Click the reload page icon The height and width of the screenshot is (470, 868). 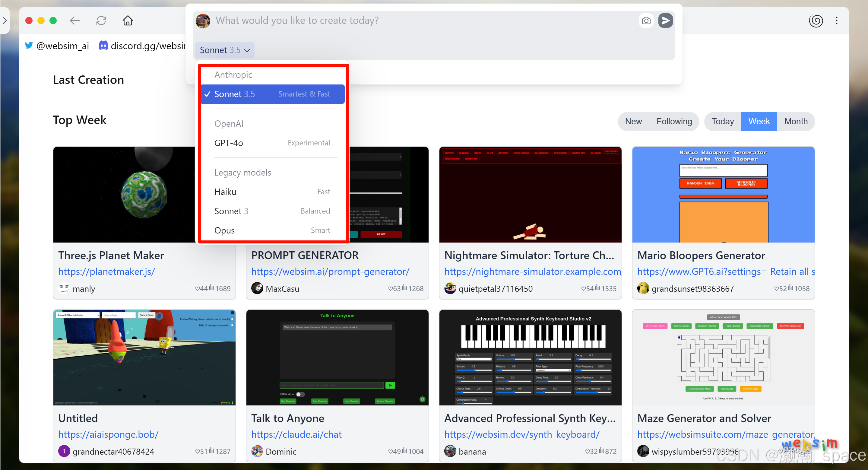tap(101, 21)
